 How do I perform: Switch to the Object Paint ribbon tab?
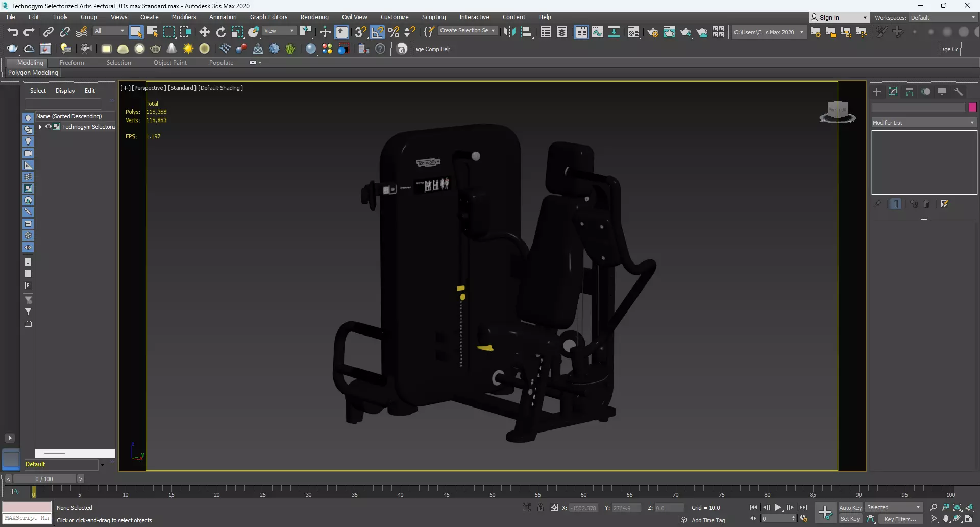[x=170, y=63]
